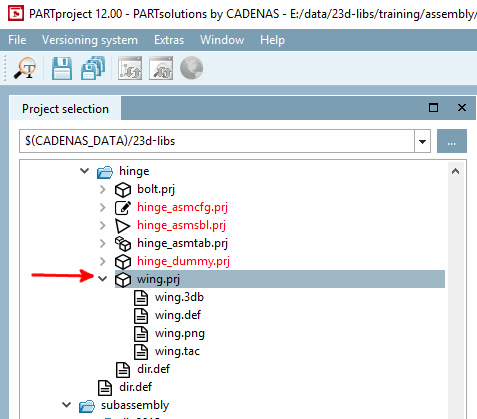Expand the bolt.prj node
Viewport: 477px width, 419px height.
pos(103,189)
